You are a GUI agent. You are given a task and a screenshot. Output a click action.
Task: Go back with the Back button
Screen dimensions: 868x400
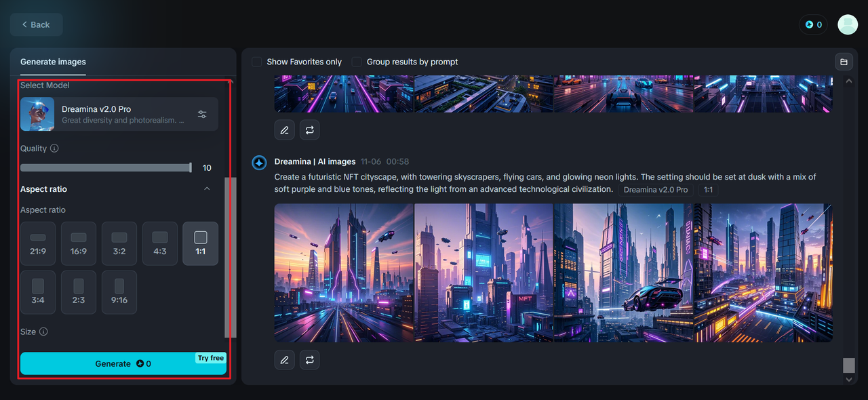(x=36, y=24)
